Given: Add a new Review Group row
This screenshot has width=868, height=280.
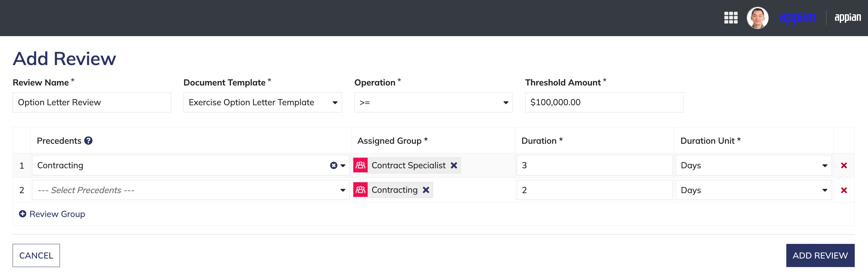Looking at the screenshot, I should pos(52,214).
